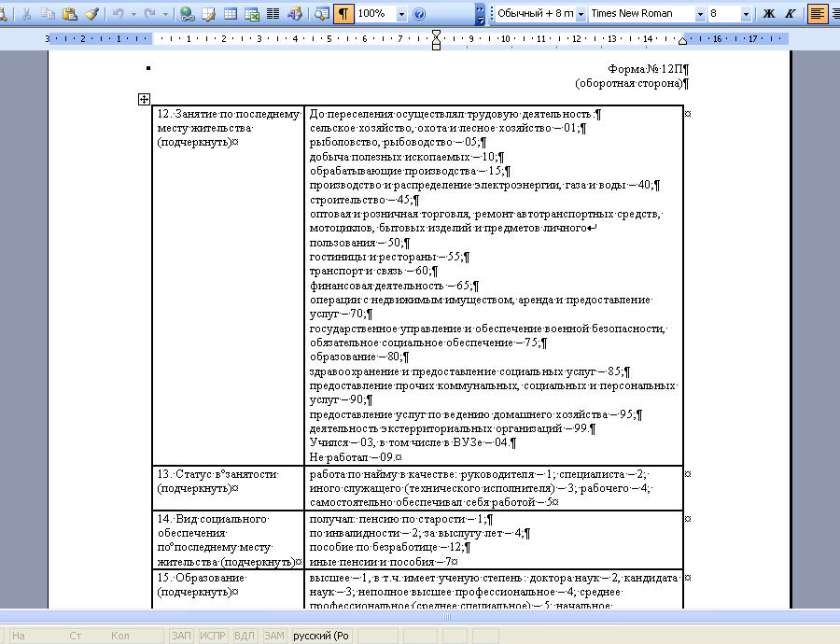Screen dimensions: 840x644
Task: Click the style name field Обычный + 8 пт
Action: tap(535, 14)
